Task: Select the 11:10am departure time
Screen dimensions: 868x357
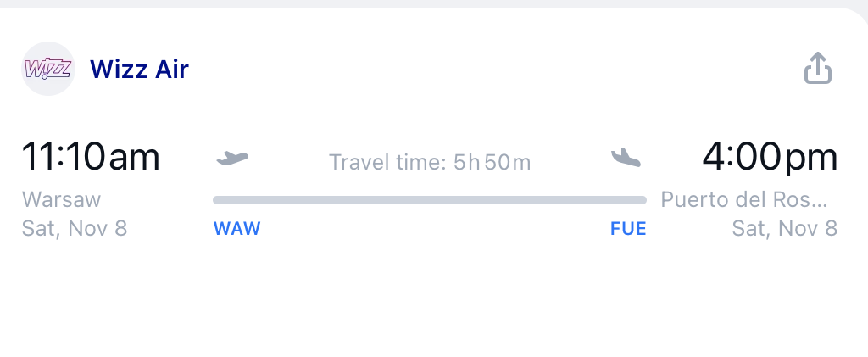Action: [x=90, y=158]
